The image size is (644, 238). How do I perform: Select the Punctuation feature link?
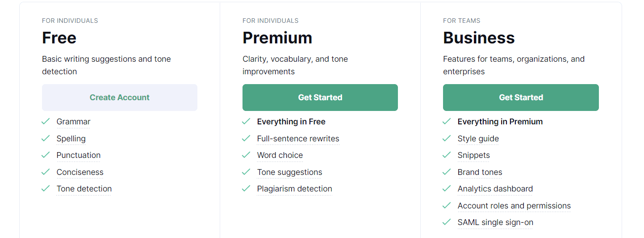coord(79,155)
